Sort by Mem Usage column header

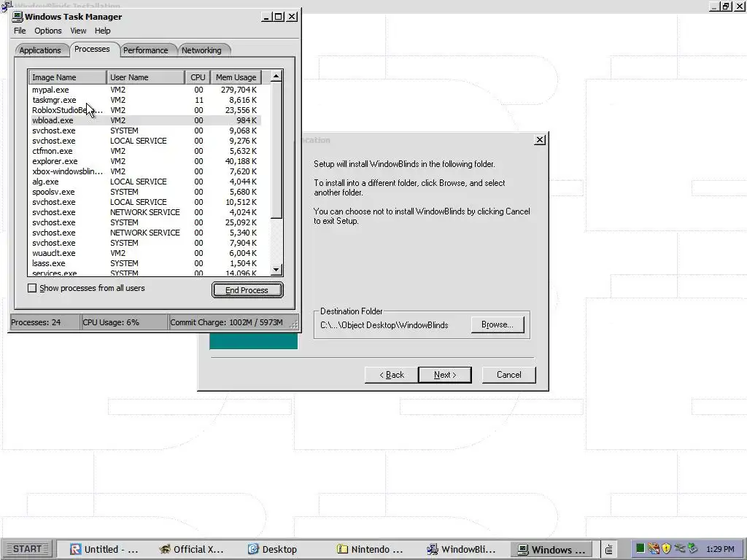236,77
